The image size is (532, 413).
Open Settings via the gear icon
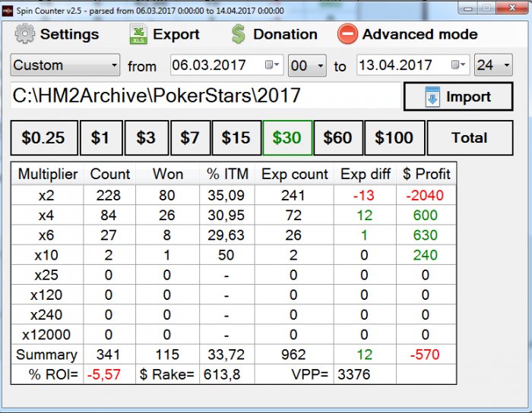[x=25, y=34]
